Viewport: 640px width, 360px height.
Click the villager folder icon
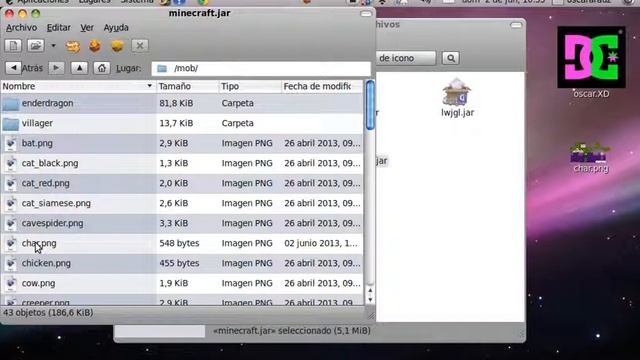click(x=11, y=124)
